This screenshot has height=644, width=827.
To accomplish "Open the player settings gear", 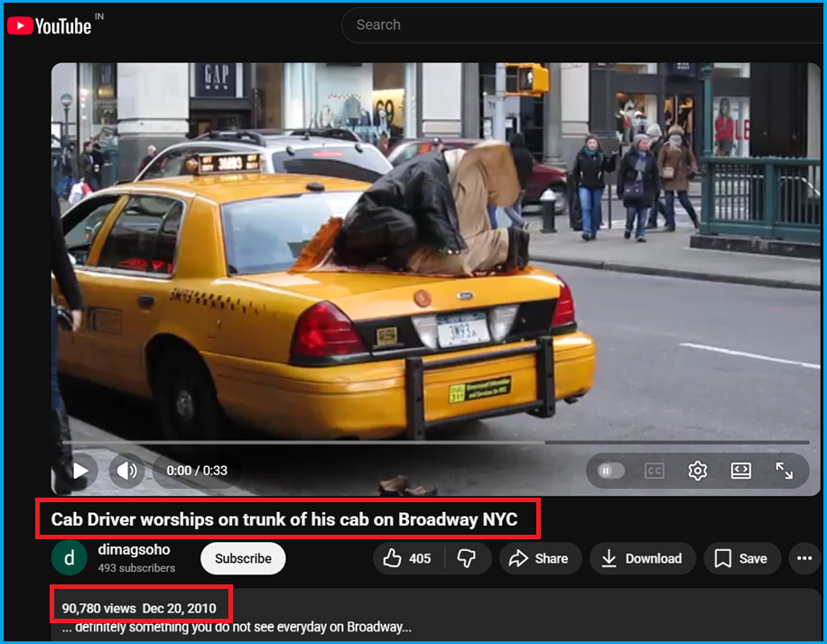I will tap(697, 471).
